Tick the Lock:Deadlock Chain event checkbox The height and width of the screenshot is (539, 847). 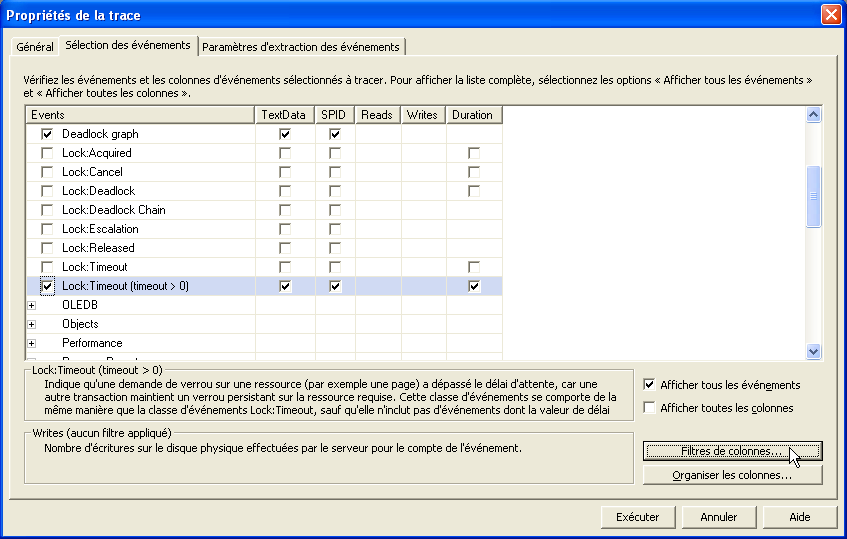(x=46, y=210)
